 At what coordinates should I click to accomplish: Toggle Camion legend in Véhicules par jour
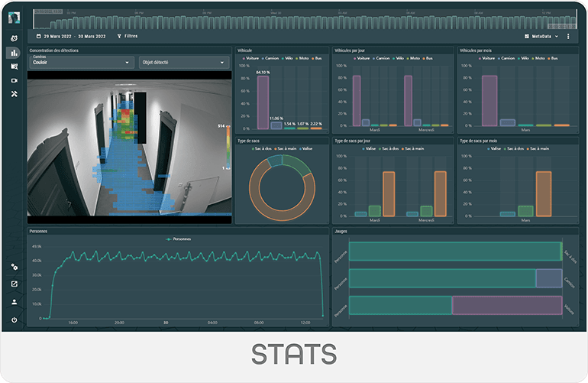pyautogui.click(x=381, y=58)
